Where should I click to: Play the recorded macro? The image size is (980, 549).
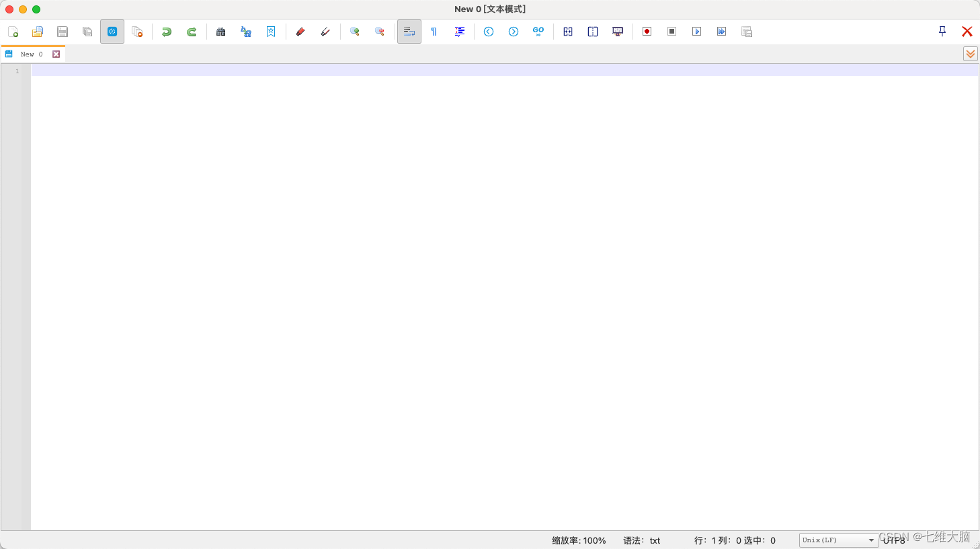pos(696,32)
